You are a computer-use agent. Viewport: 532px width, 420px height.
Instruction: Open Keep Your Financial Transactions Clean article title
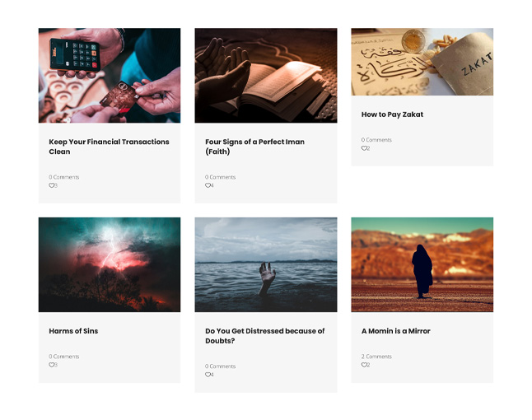coord(109,147)
